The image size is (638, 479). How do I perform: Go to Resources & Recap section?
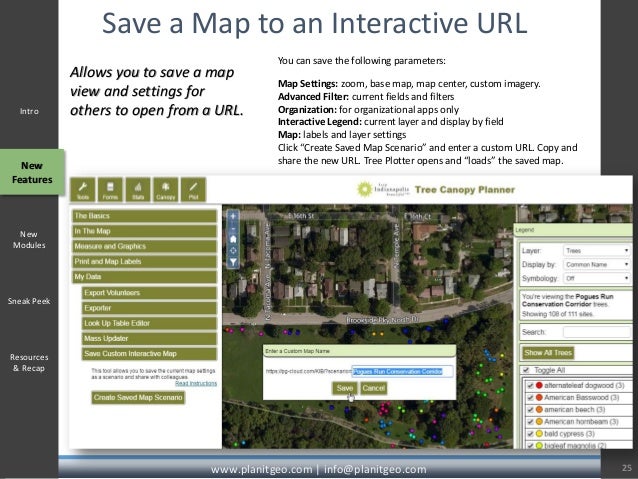tap(29, 363)
